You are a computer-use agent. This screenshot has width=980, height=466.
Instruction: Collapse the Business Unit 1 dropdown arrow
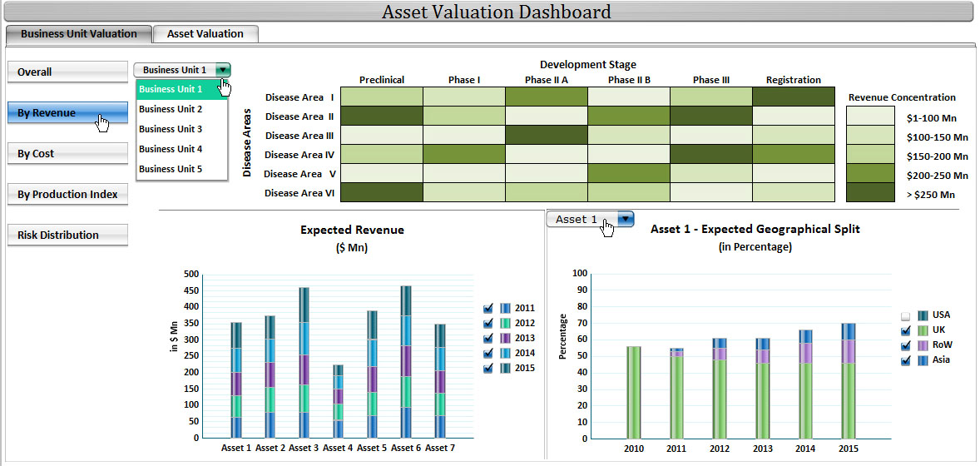coord(222,71)
